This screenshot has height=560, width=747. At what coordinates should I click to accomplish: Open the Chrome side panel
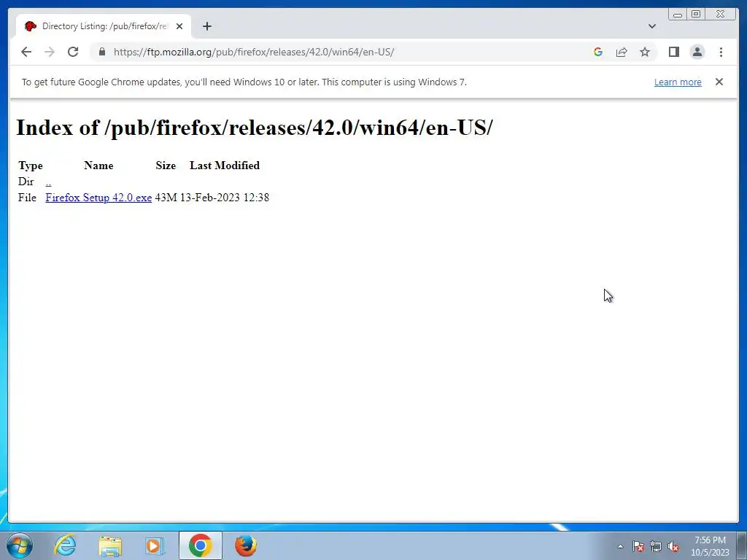tap(673, 52)
